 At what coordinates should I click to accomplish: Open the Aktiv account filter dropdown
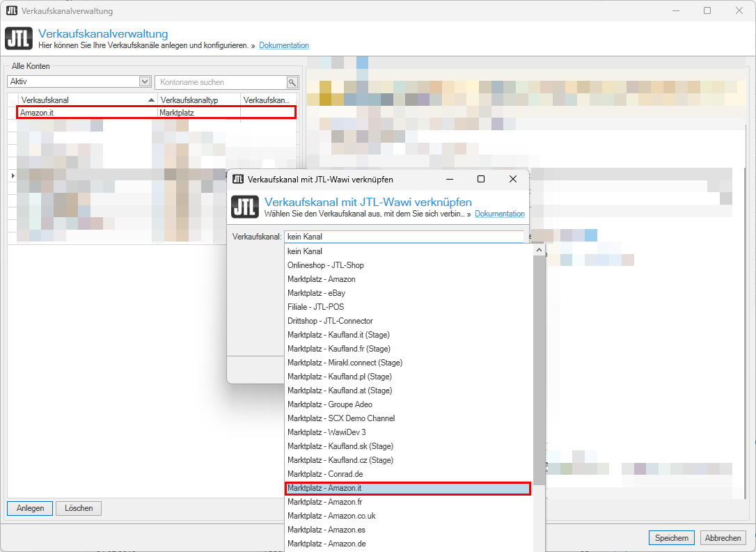145,82
